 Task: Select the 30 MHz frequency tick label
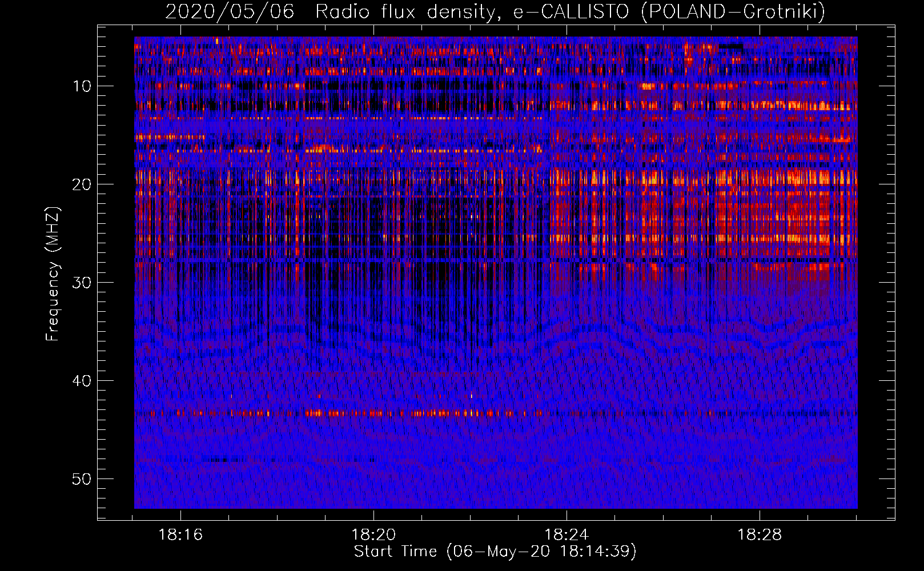pyautogui.click(x=82, y=283)
